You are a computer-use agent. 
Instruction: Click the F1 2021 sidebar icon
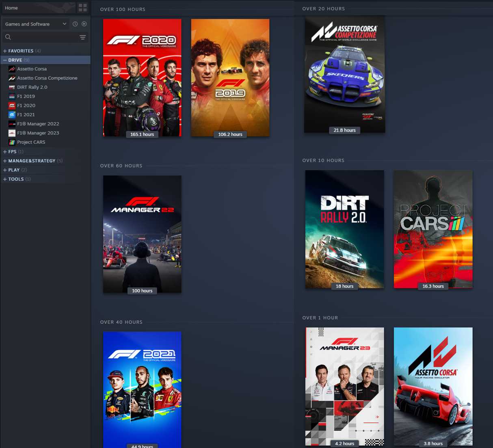(x=12, y=115)
